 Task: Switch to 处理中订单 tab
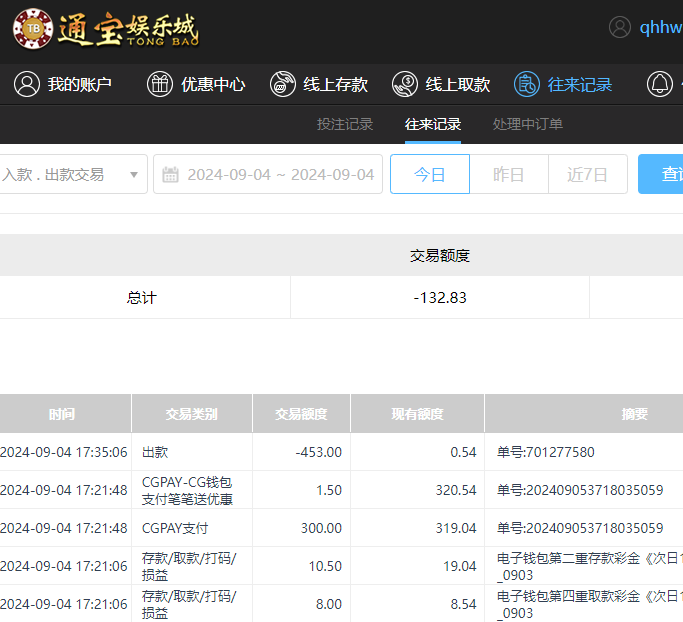point(528,124)
